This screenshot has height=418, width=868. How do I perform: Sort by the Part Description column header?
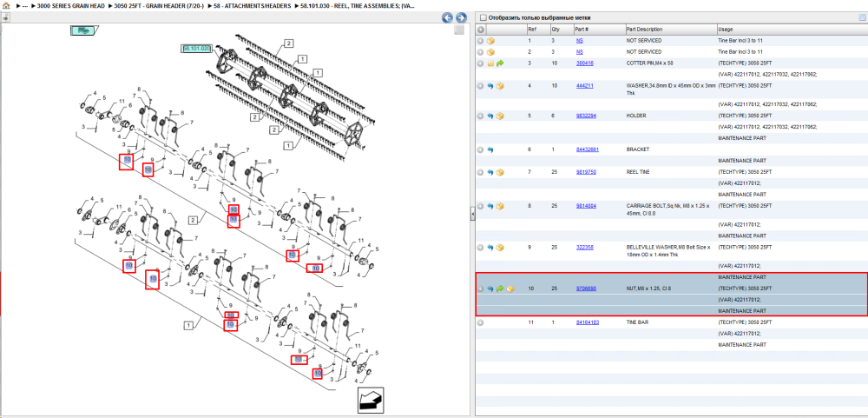coord(670,30)
